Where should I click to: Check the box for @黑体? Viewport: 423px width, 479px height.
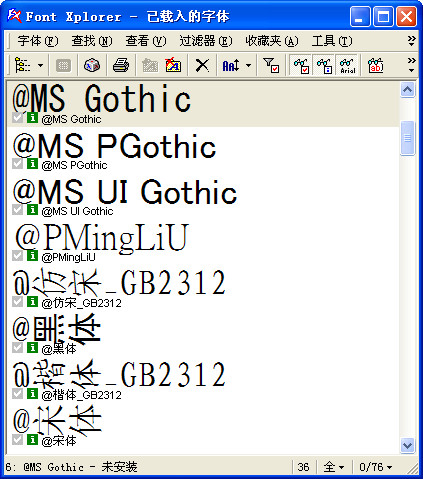[x=17, y=348]
